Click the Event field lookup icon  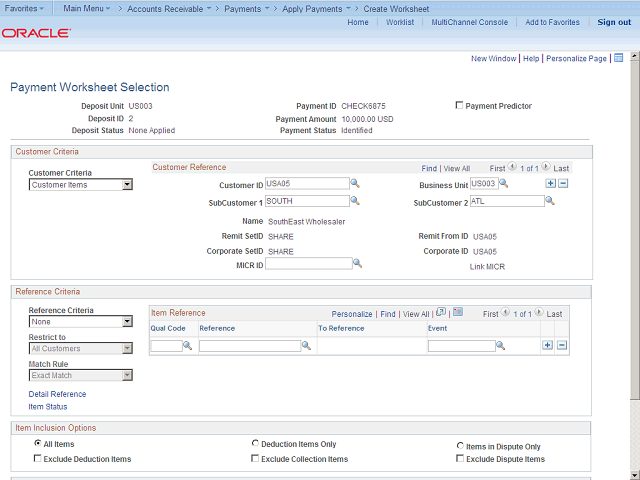pyautogui.click(x=501, y=346)
